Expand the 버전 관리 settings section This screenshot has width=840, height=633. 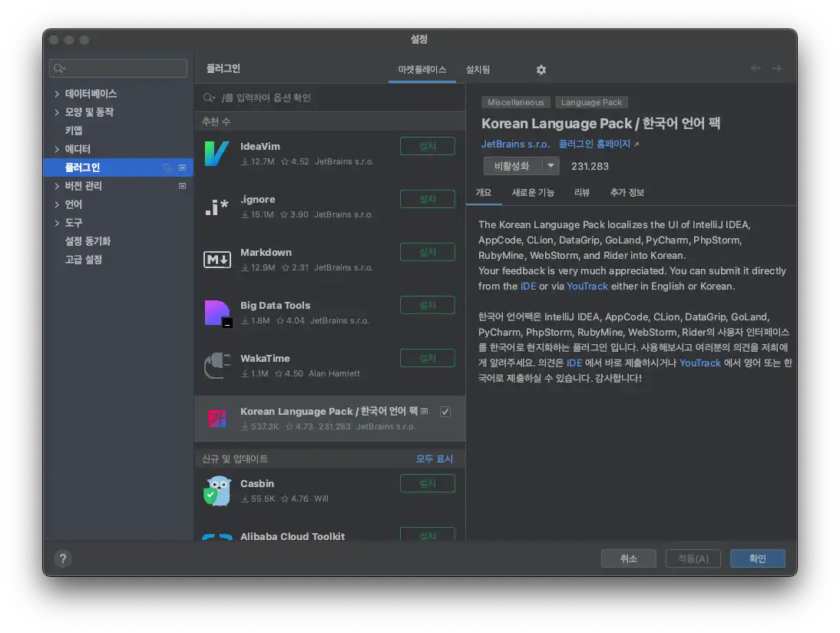tap(57, 186)
